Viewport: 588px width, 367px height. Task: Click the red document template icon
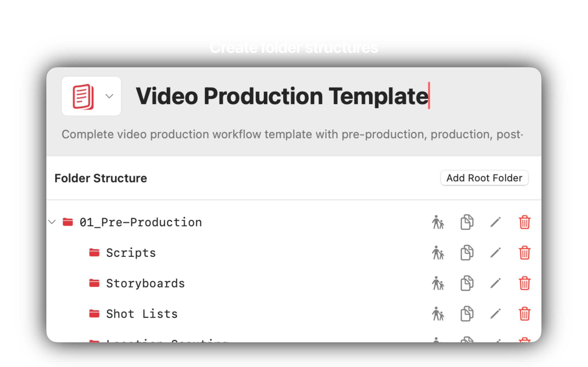pyautogui.click(x=83, y=97)
